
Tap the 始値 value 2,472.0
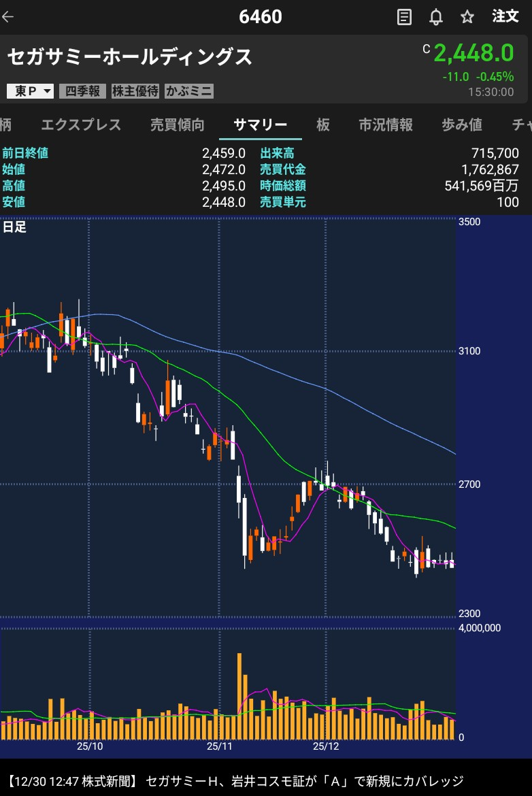(223, 169)
